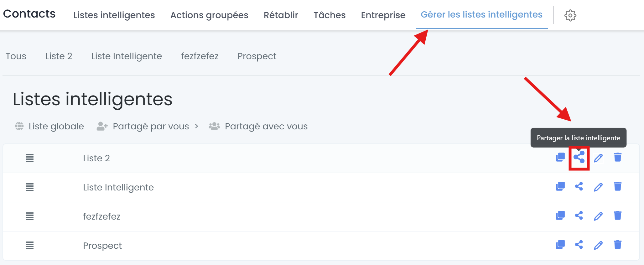Click the drag handle for Prospect row

click(x=30, y=246)
